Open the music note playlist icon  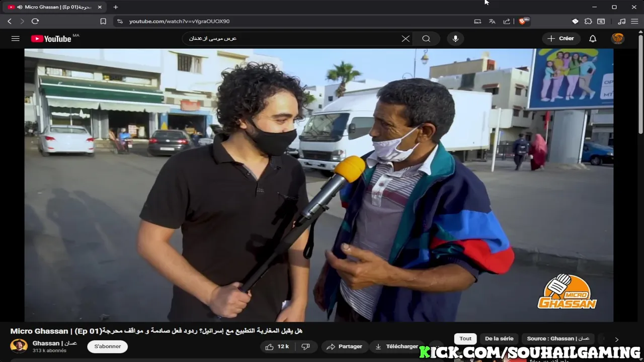622,21
